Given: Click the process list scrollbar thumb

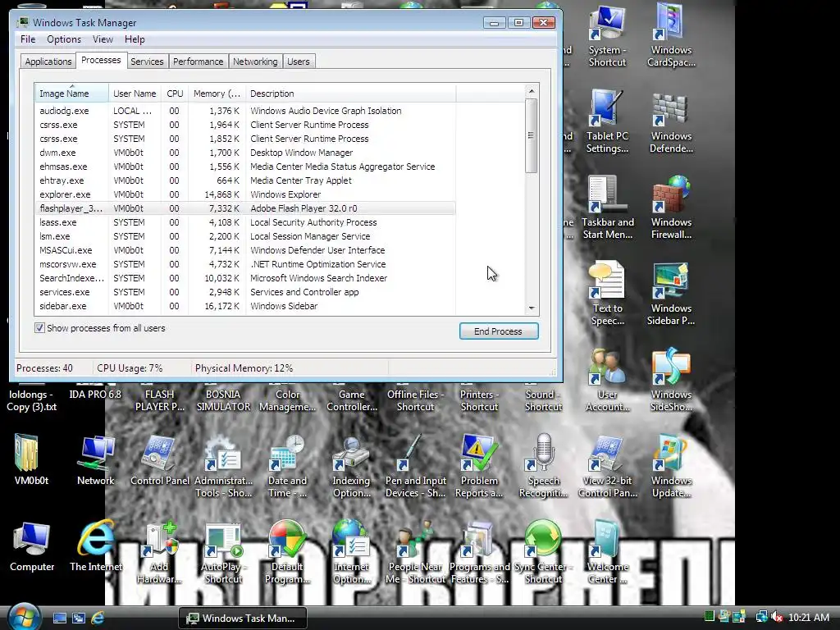Looking at the screenshot, I should coord(531,135).
